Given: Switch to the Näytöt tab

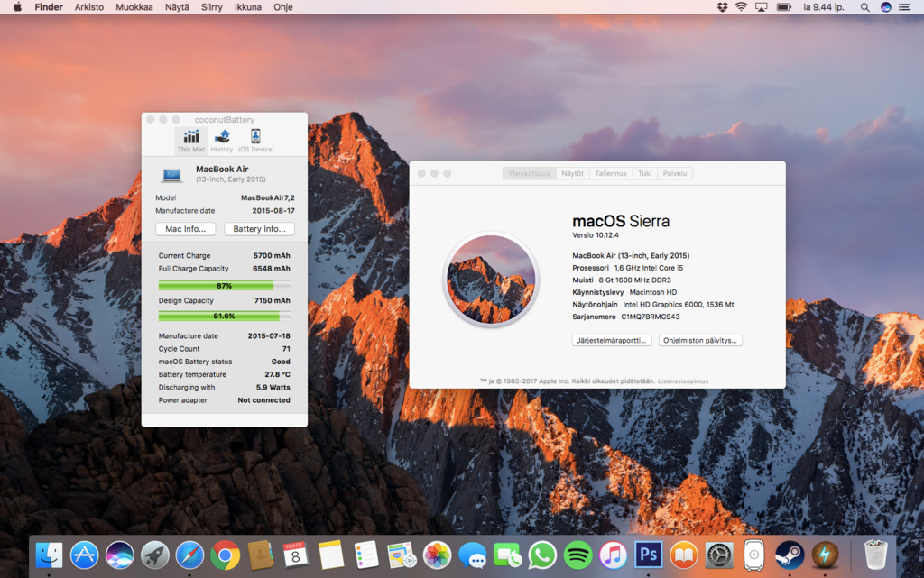Looking at the screenshot, I should pos(572,174).
